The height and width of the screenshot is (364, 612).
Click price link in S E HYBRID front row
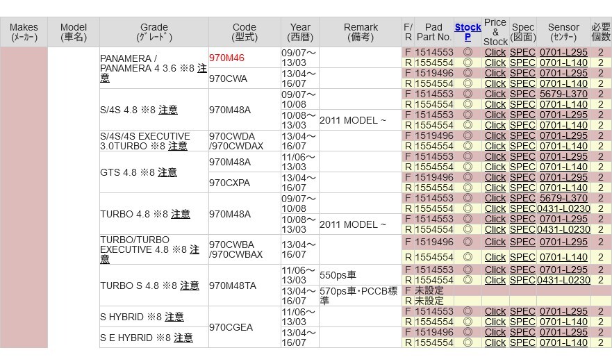(495, 333)
